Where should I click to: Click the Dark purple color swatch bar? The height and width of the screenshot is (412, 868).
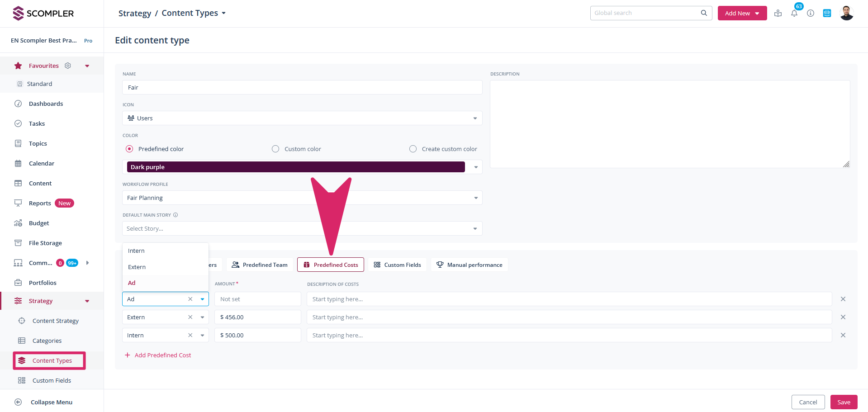[295, 167]
